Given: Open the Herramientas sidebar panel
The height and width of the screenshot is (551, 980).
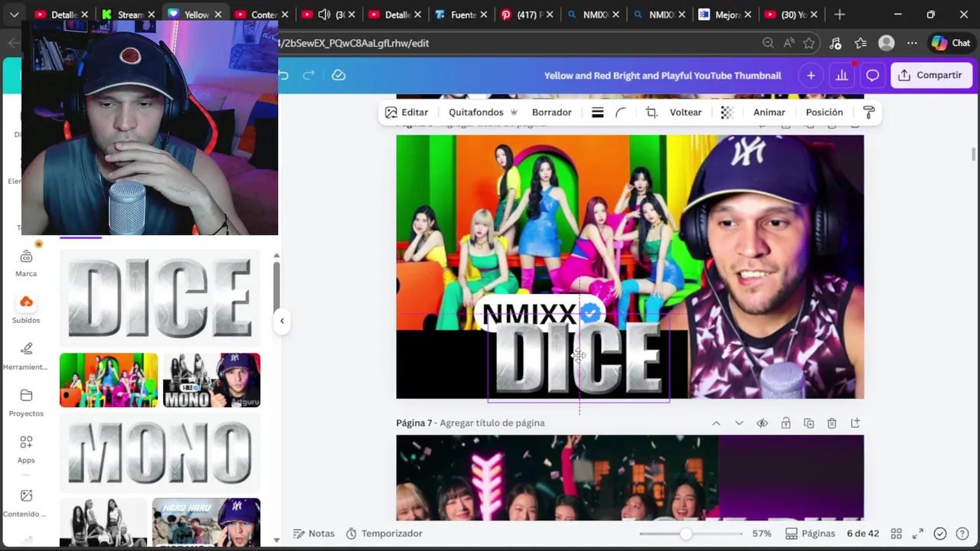Looking at the screenshot, I should 26,356.
